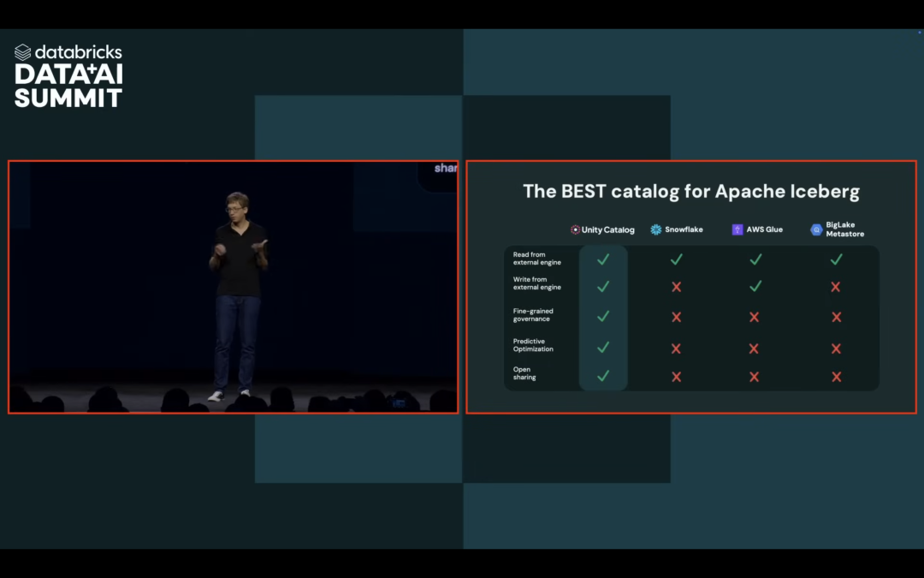The height and width of the screenshot is (578, 924).
Task: Click the "DATA+AI" logo text
Action: pos(68,74)
